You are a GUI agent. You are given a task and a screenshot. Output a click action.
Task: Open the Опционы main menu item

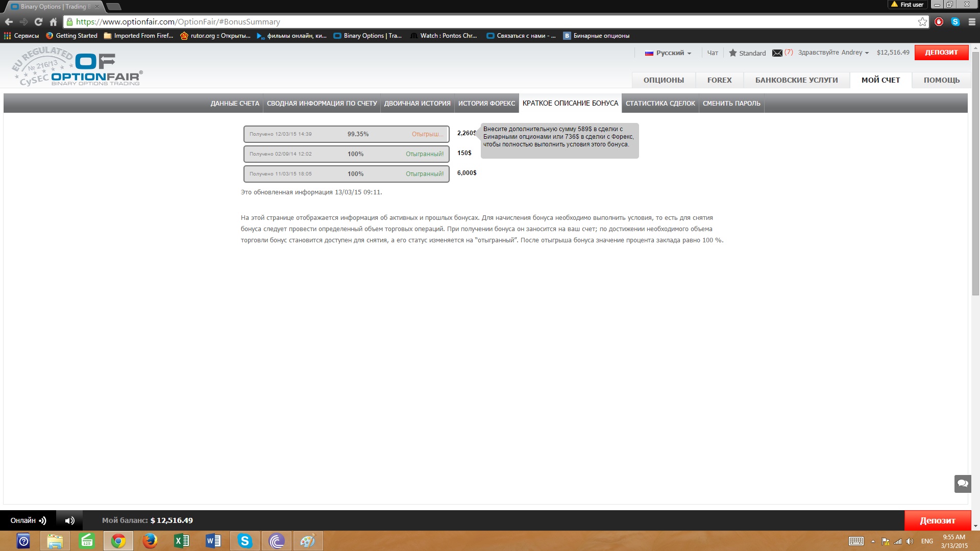[x=664, y=80]
